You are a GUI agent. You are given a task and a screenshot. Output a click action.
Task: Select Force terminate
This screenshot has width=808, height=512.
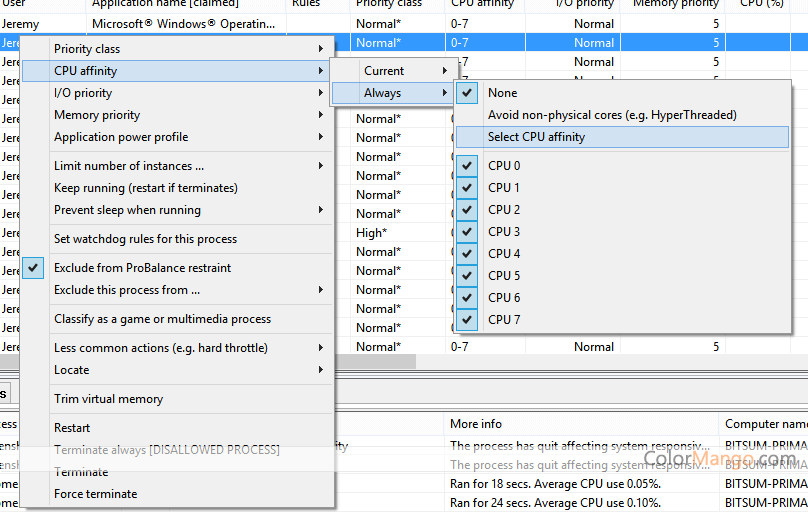tap(177, 494)
